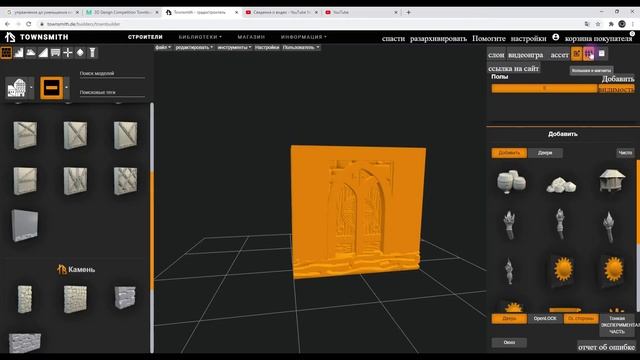Pick the dark grey stone wall thumbnail
Screen dimensions: 640x360
pyautogui.click(x=125, y=297)
